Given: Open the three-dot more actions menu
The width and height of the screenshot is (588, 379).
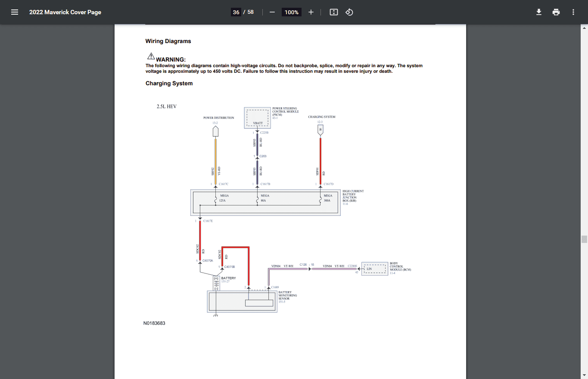Looking at the screenshot, I should [x=573, y=12].
